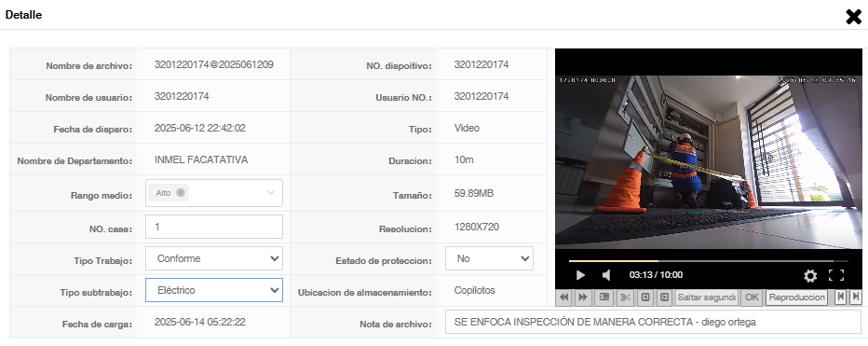Click the NO. case input field

tap(214, 227)
